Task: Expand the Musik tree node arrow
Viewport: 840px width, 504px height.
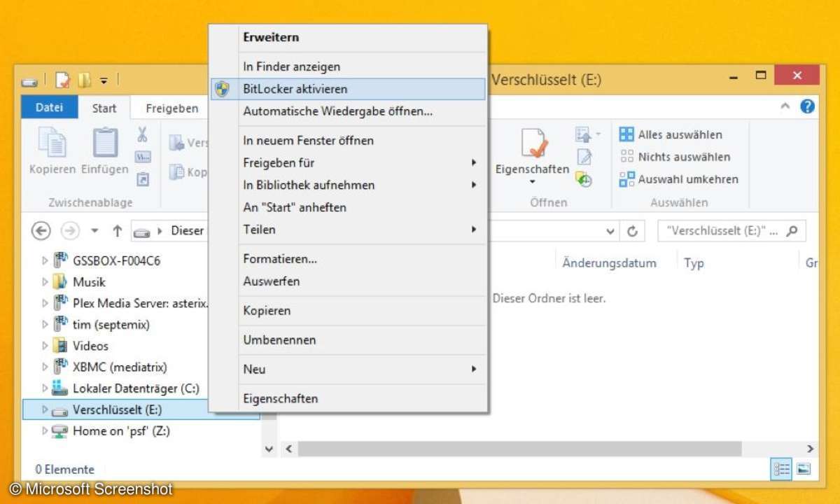Action: [45, 282]
